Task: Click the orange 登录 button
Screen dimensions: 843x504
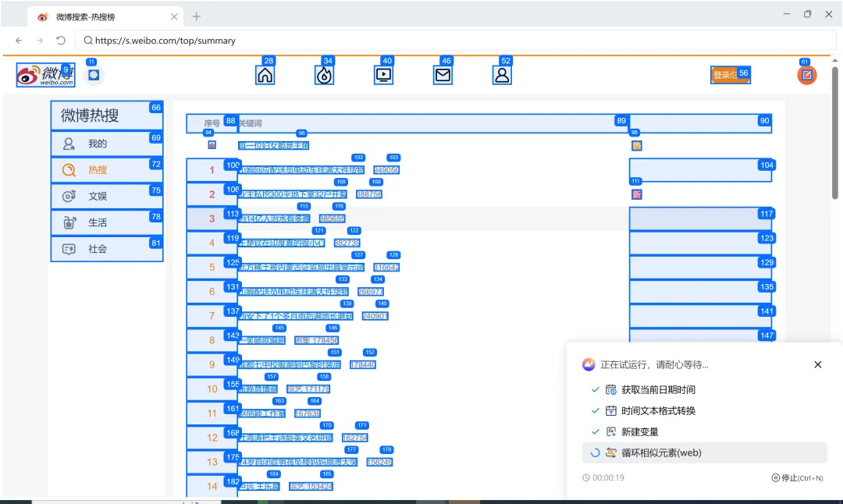Action: tap(730, 75)
